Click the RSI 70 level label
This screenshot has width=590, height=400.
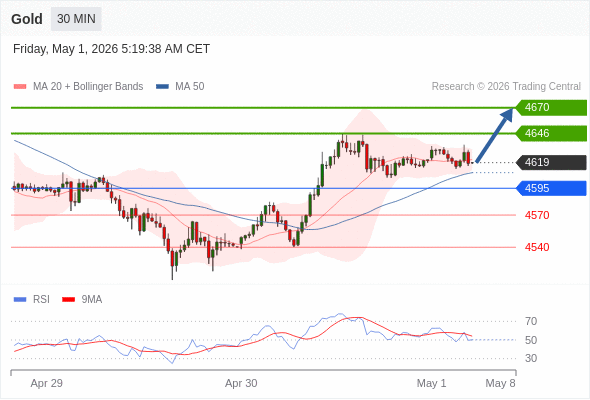(531, 321)
